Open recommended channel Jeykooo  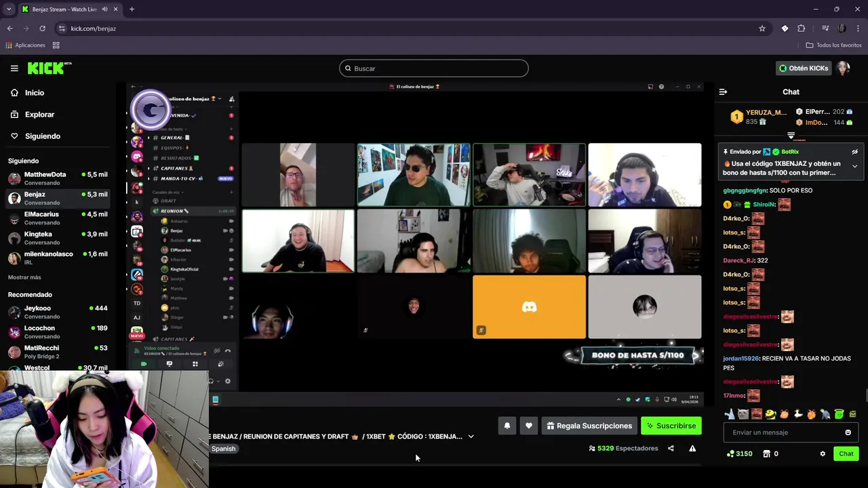click(58, 312)
